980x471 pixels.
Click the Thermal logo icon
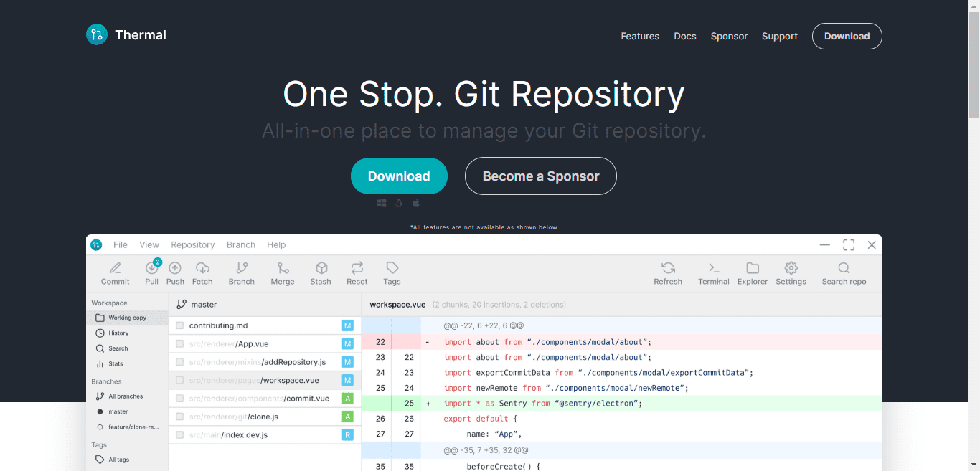click(97, 34)
